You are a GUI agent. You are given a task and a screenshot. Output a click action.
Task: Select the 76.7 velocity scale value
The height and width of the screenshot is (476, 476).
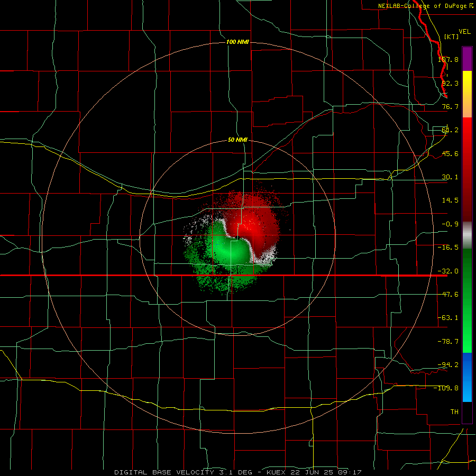450,106
